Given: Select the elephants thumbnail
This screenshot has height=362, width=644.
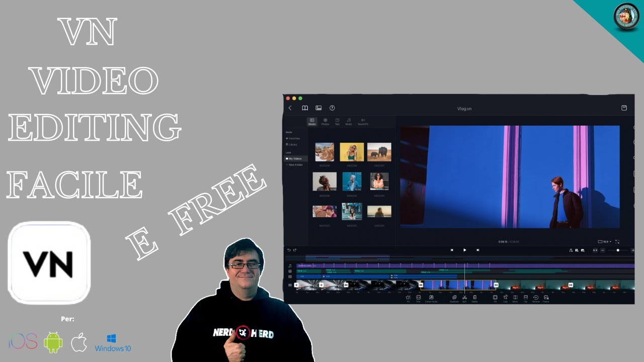Looking at the screenshot, I should 379,152.
